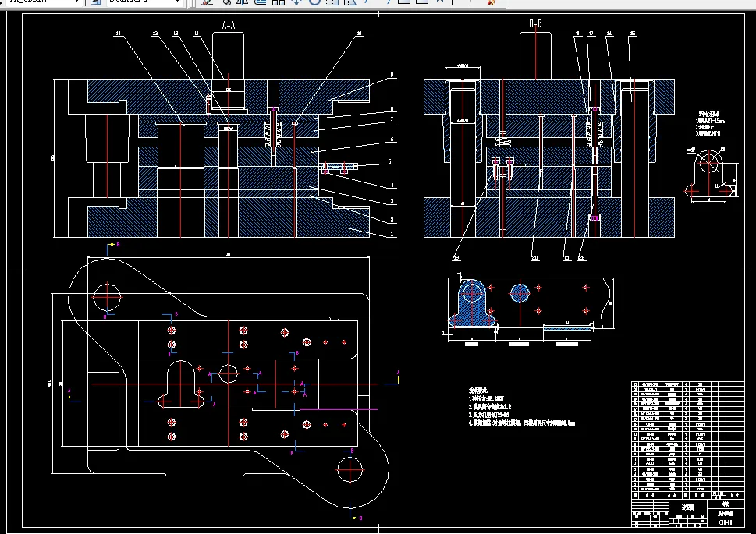The height and width of the screenshot is (534, 756).
Task: Pick the Move tool
Action: click(x=296, y=2)
